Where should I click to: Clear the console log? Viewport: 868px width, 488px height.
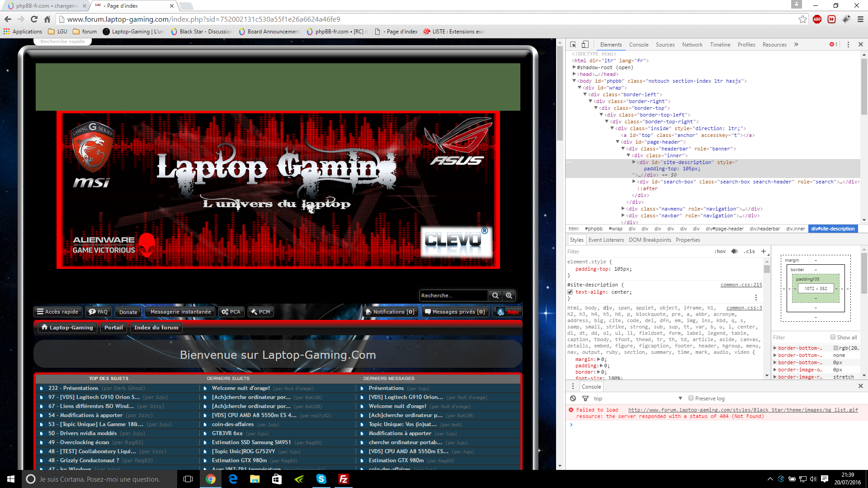click(x=573, y=398)
